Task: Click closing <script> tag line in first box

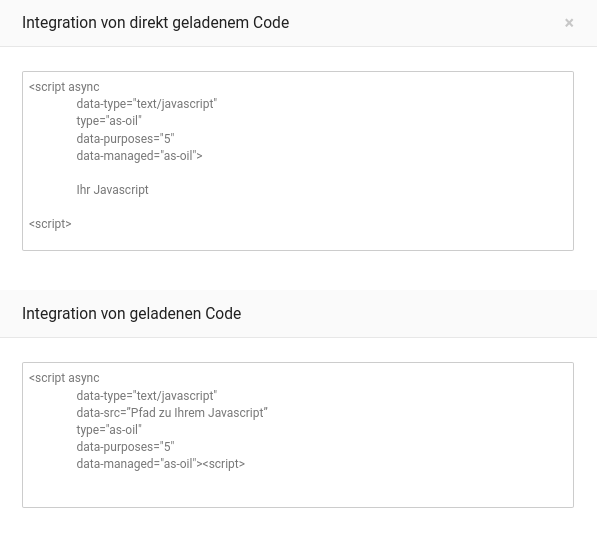Action: click(x=50, y=224)
